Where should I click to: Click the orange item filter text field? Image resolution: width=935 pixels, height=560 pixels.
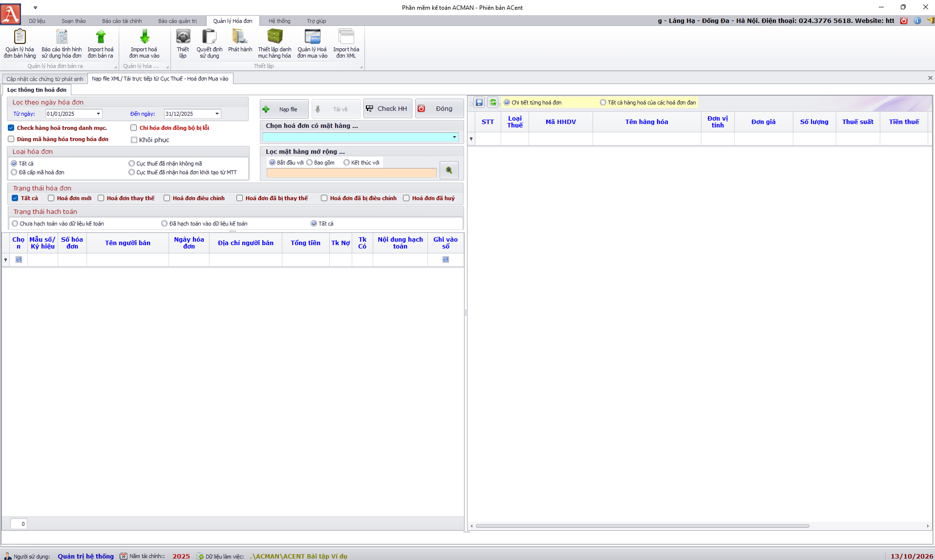[x=351, y=173]
